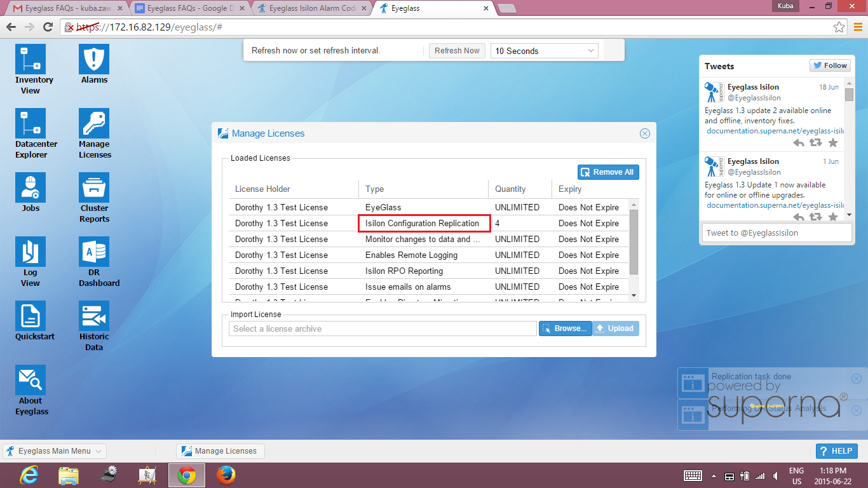
Task: Click the Chrome taskbar icon
Action: 186,475
